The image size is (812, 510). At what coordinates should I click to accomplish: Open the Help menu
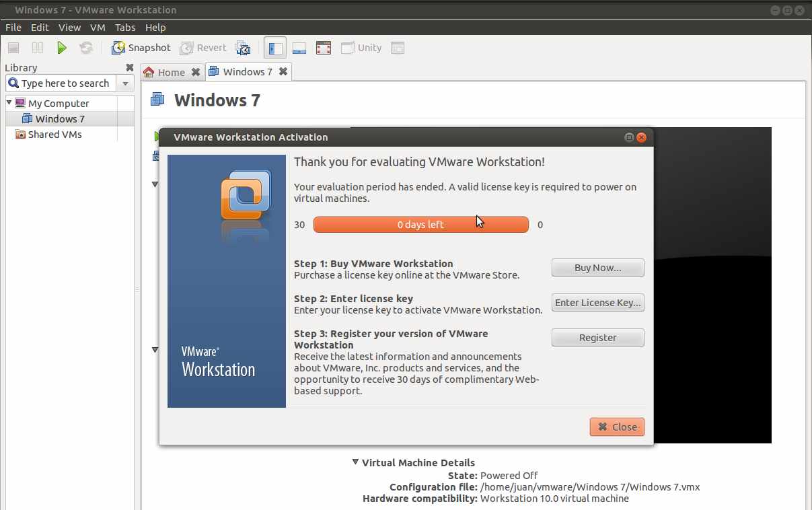(155, 28)
